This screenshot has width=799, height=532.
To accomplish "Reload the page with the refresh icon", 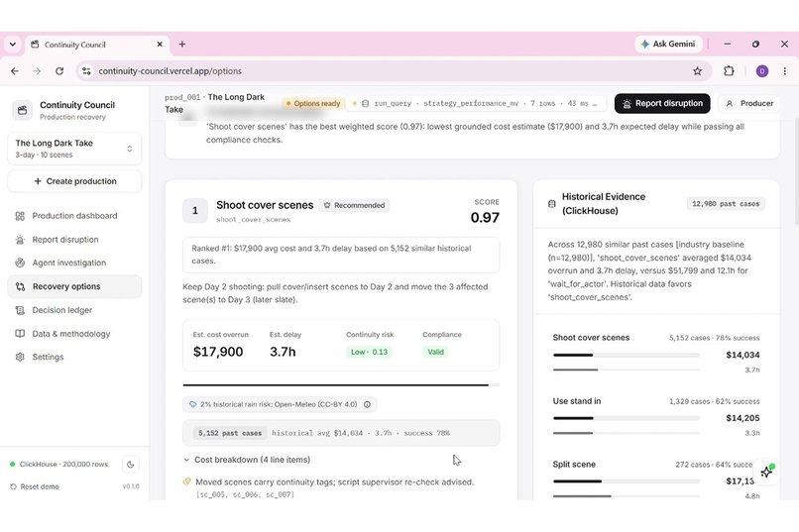I will (x=59, y=71).
